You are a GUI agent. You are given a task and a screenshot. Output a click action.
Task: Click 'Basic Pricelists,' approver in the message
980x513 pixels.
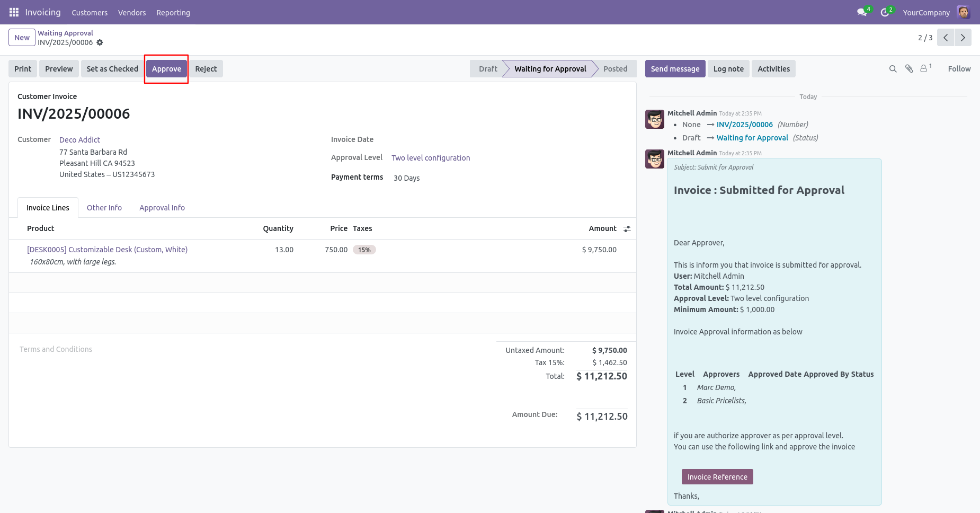pyautogui.click(x=721, y=401)
